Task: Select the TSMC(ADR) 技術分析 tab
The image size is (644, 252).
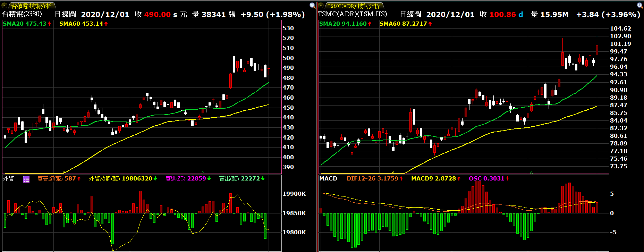Action: point(354,6)
